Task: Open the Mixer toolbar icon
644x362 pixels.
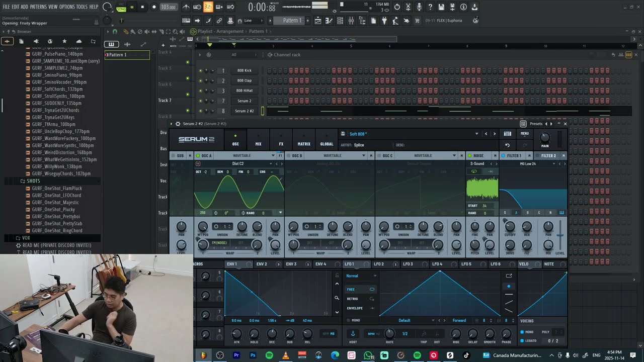Action: [x=351, y=21]
